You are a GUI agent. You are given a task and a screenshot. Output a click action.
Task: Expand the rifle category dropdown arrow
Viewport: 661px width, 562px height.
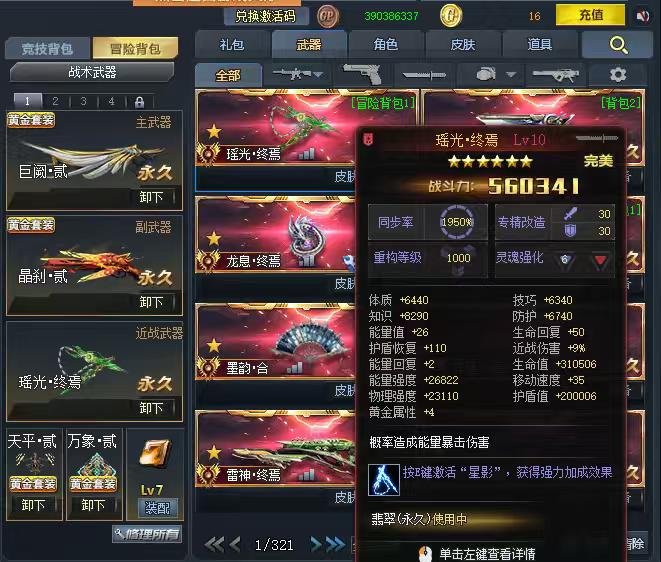[318, 75]
